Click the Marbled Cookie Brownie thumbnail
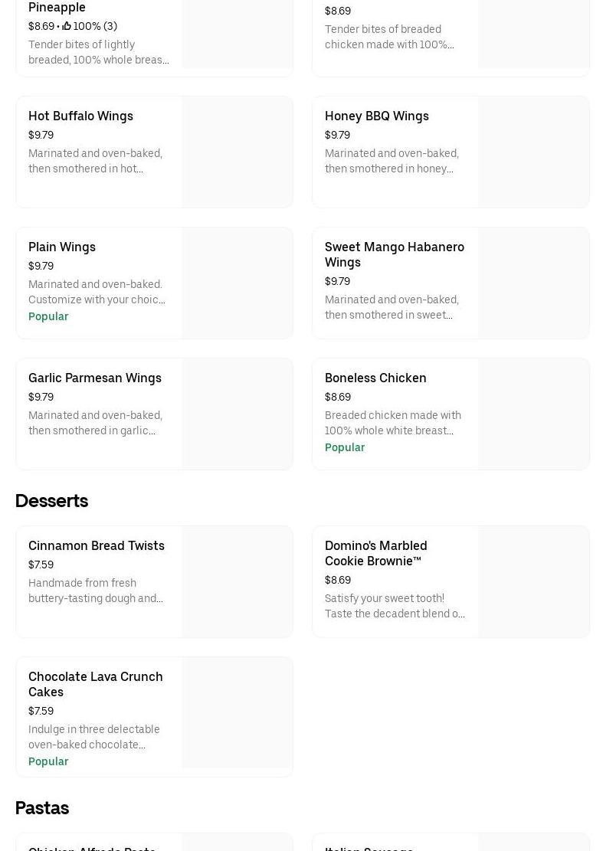The height and width of the screenshot is (851, 616). 533,581
